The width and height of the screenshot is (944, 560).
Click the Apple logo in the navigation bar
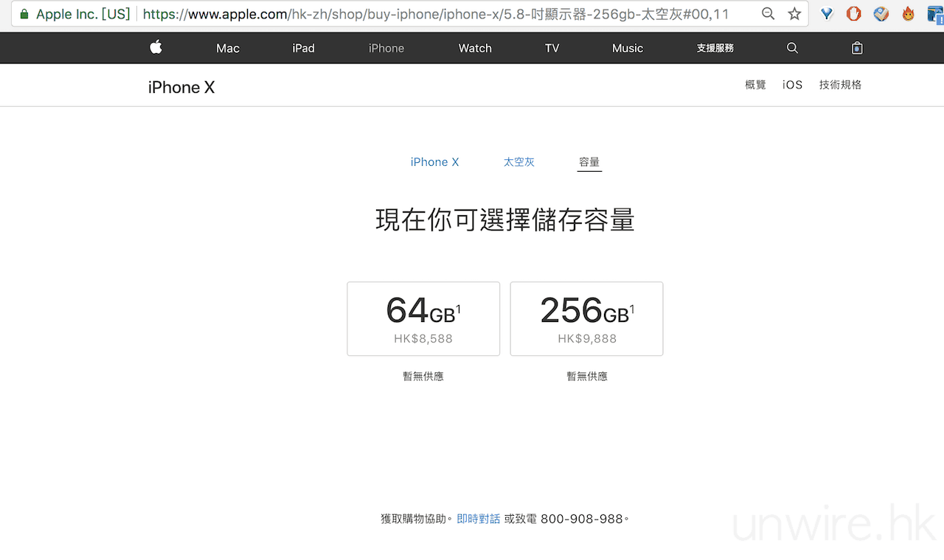(156, 48)
